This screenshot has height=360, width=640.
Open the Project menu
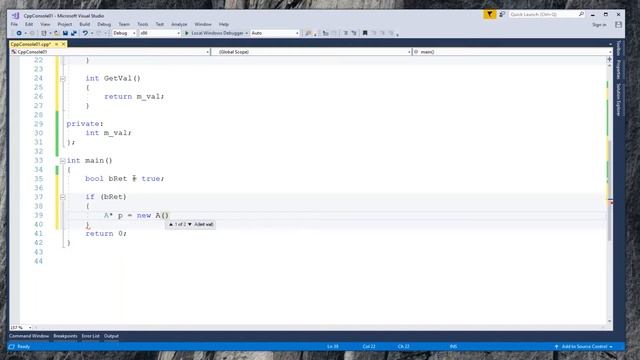click(64, 24)
